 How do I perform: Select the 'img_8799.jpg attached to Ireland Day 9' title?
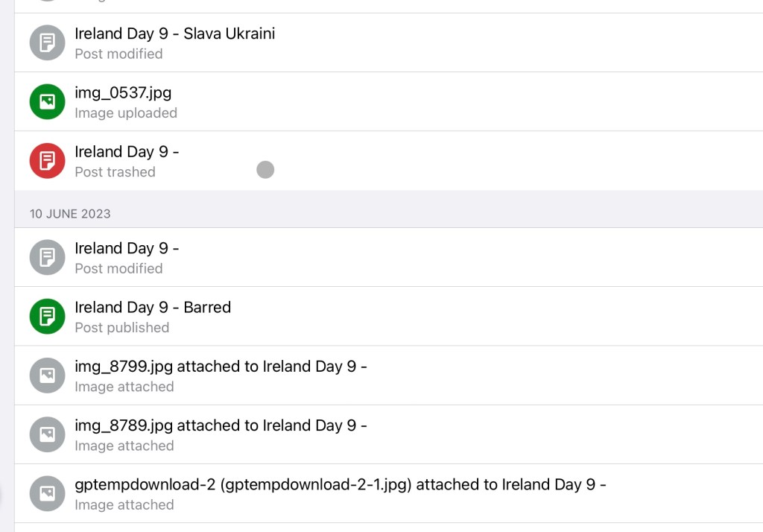pos(221,366)
